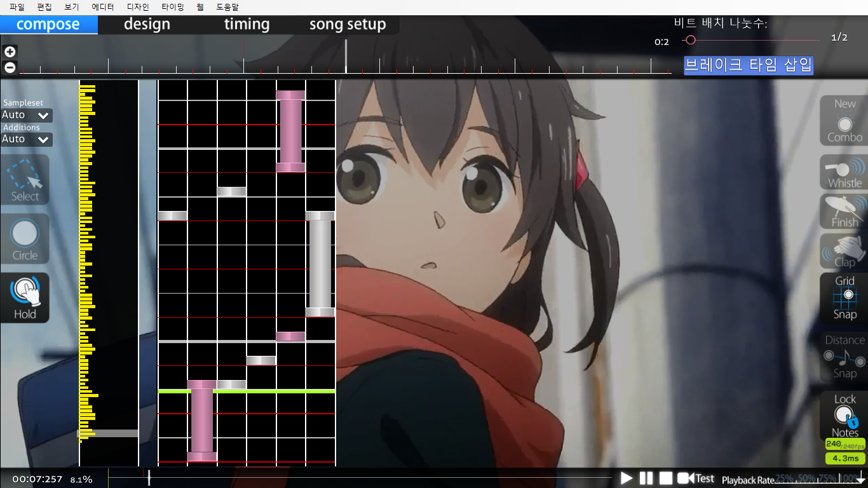The width and height of the screenshot is (868, 488).
Task: Open the 디자인 menu
Action: click(138, 7)
